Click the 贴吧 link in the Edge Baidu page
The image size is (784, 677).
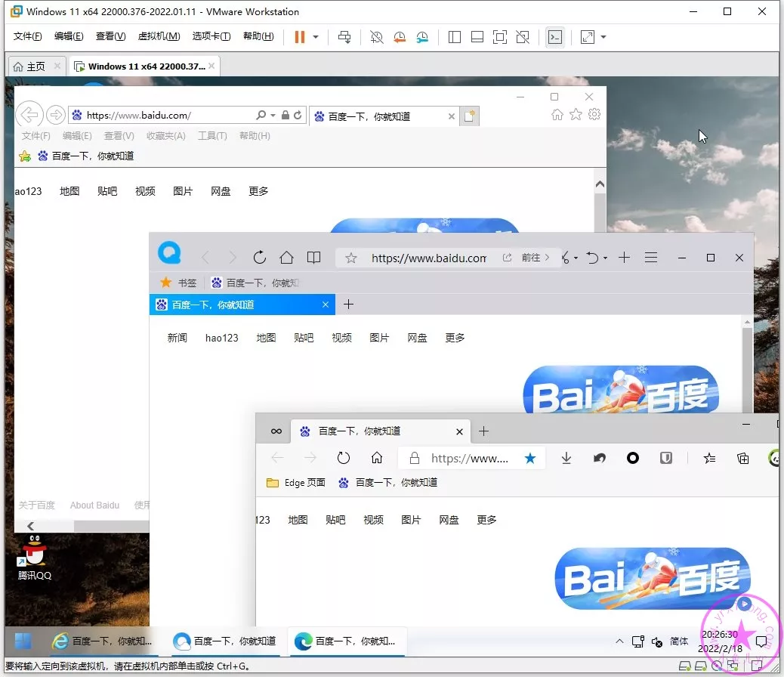(x=335, y=520)
